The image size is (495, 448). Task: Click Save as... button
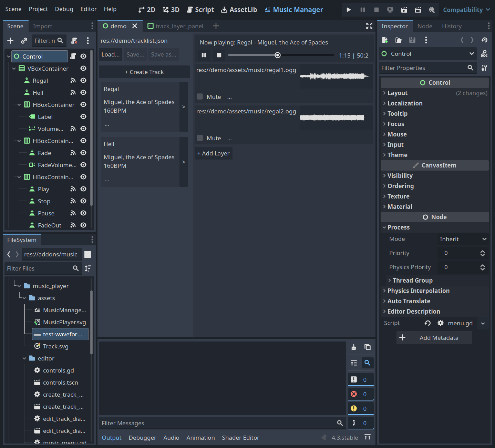(x=164, y=54)
